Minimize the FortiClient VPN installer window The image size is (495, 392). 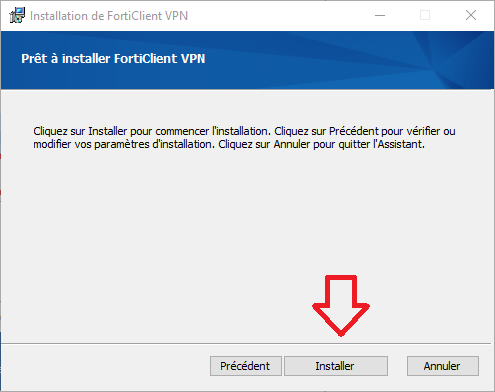[380, 15]
